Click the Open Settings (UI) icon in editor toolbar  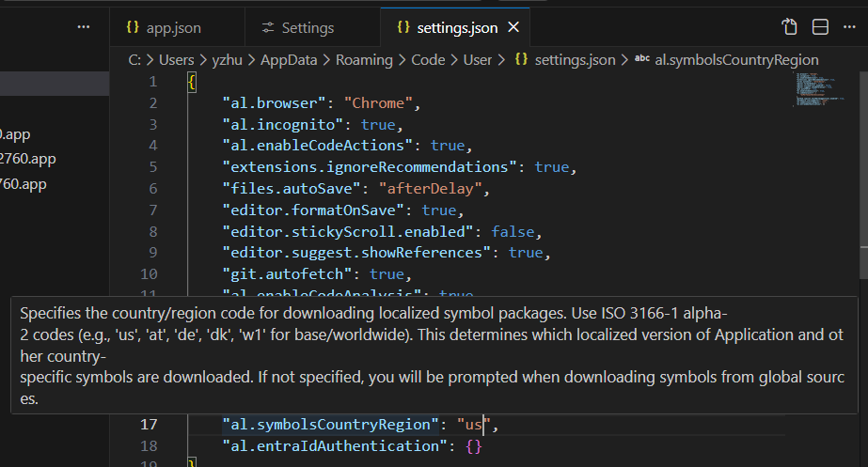coord(789,27)
